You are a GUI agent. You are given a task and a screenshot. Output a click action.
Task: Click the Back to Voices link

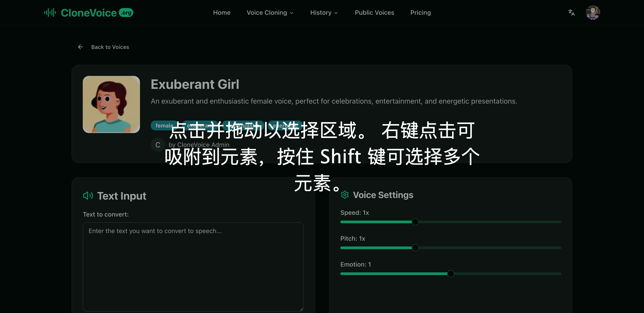coord(110,47)
